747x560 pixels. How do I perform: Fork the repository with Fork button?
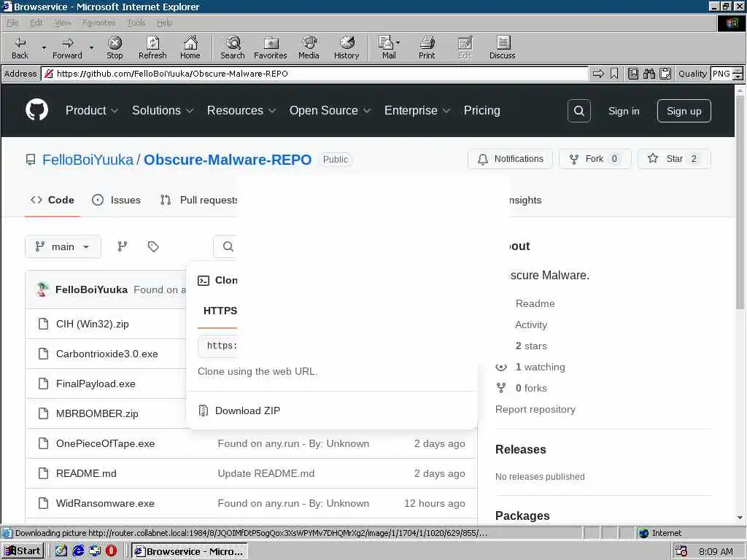[595, 158]
